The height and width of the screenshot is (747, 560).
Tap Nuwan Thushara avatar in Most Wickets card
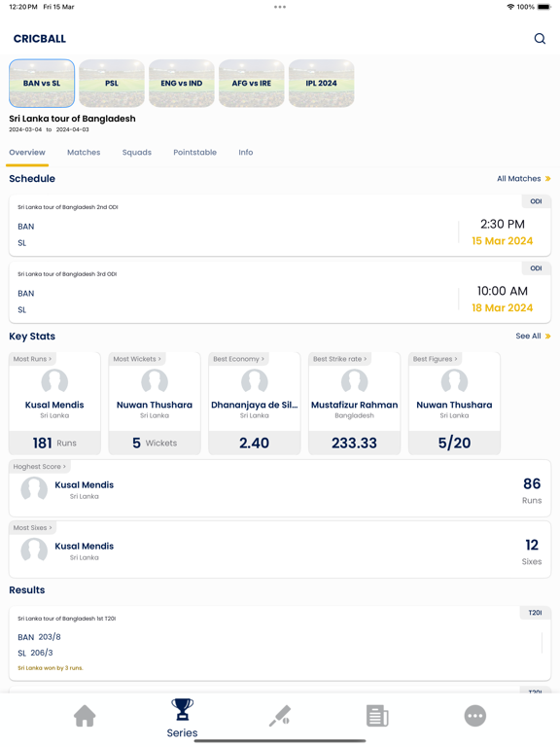155,381
